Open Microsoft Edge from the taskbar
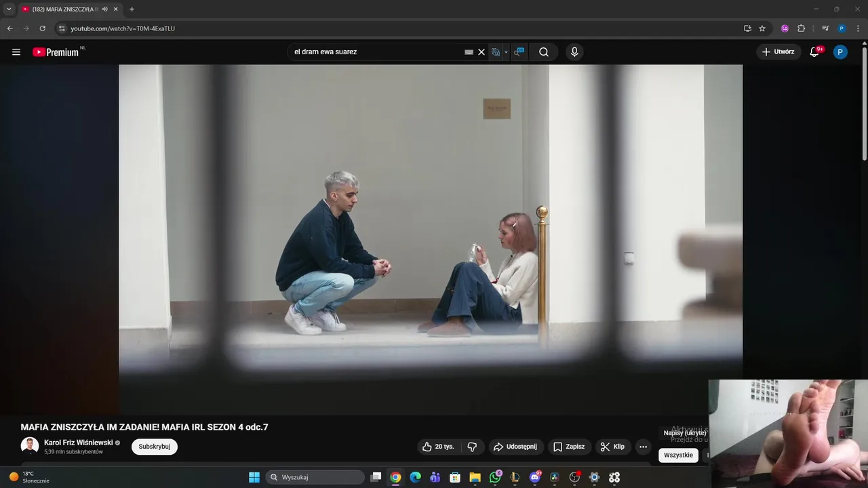The image size is (868, 488). point(415,477)
